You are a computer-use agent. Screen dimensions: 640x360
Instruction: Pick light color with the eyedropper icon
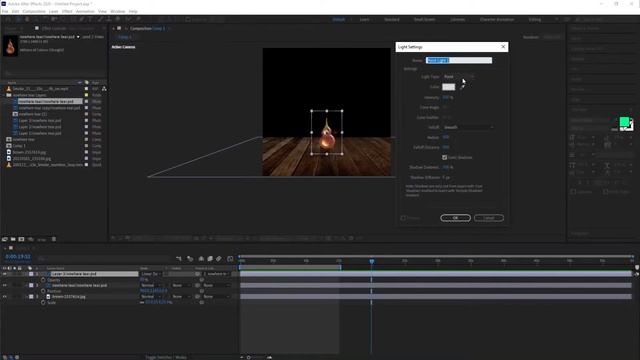pos(463,87)
